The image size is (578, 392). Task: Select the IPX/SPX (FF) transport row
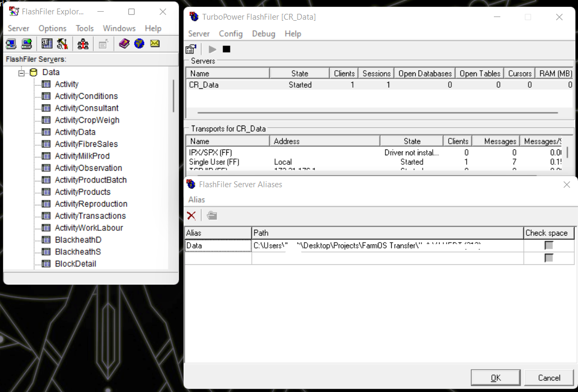pos(375,153)
